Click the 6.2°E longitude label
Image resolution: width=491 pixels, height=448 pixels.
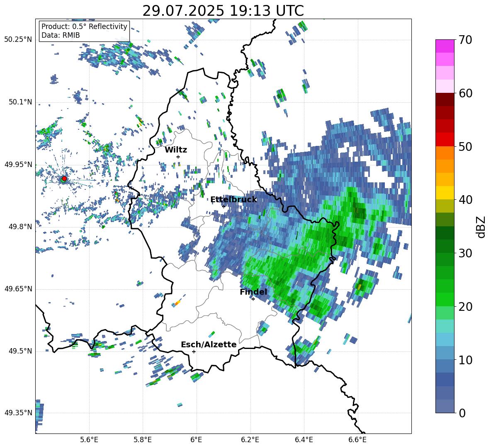[x=250, y=440]
